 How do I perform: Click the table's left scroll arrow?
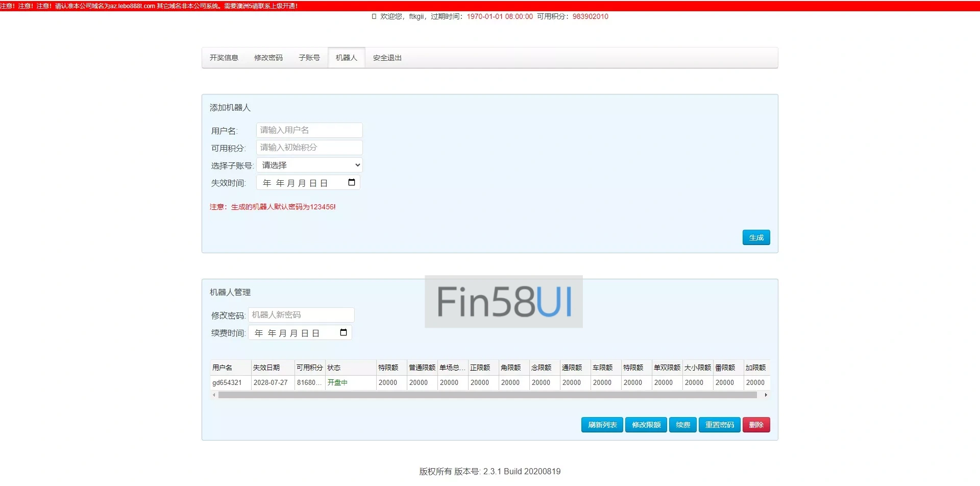coord(214,395)
